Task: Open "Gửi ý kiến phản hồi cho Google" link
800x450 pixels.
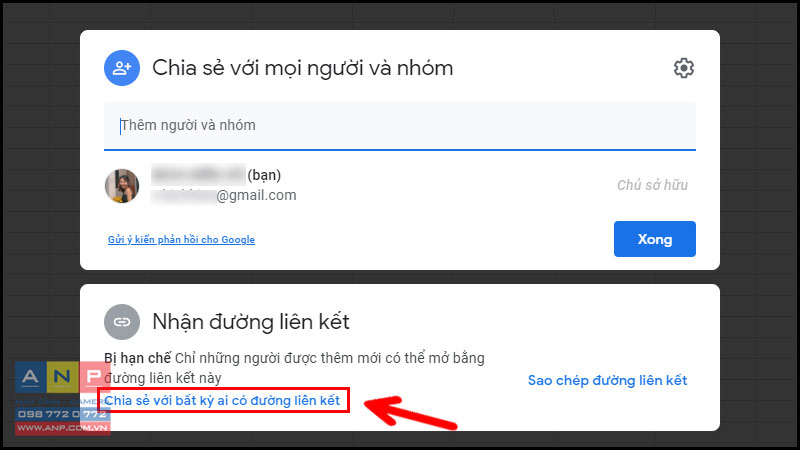Action: (181, 239)
